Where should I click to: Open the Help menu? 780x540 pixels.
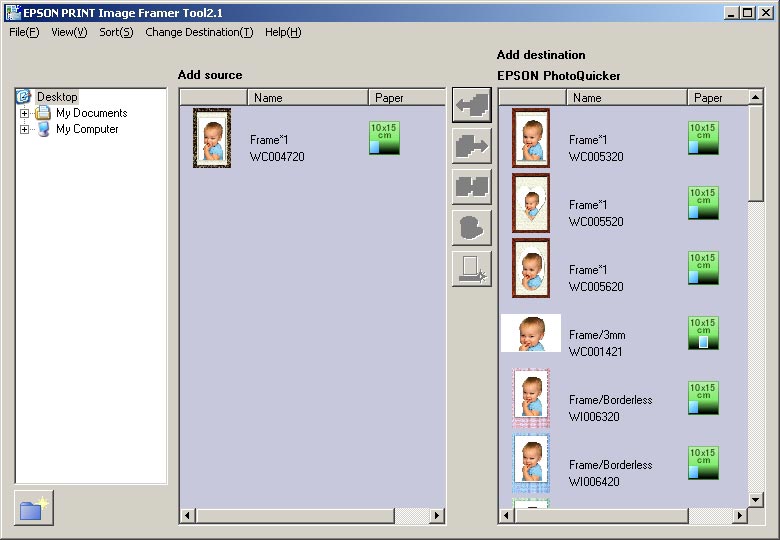(283, 32)
